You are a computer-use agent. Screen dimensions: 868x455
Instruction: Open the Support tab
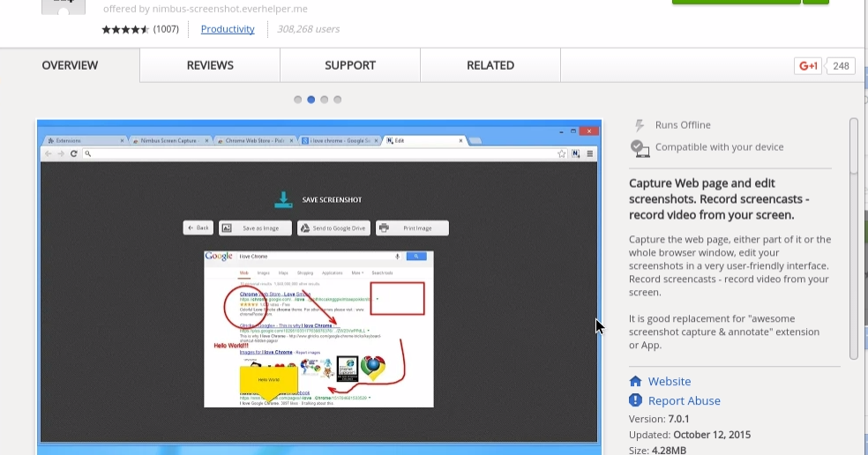click(x=350, y=65)
